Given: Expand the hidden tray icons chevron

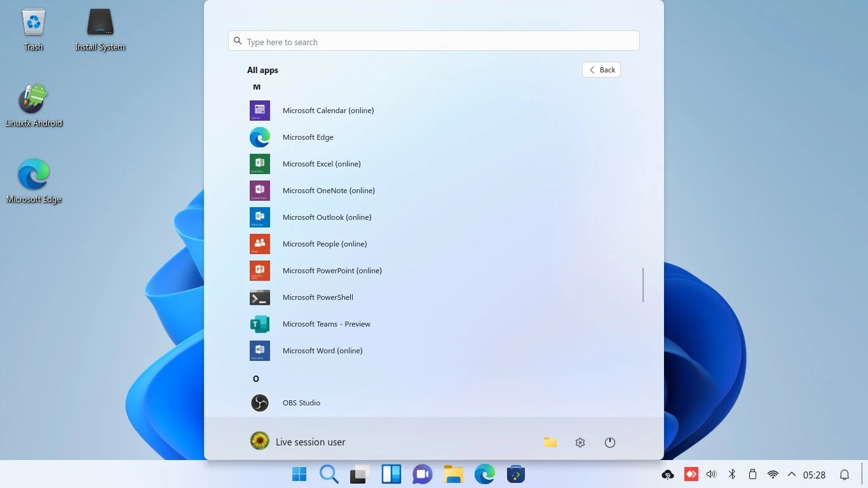Looking at the screenshot, I should click(x=792, y=474).
